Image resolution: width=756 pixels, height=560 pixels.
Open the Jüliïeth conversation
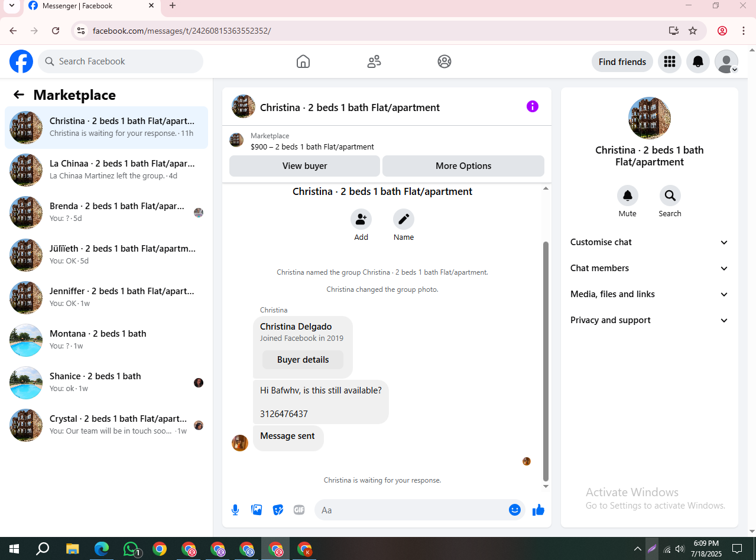coord(106,255)
